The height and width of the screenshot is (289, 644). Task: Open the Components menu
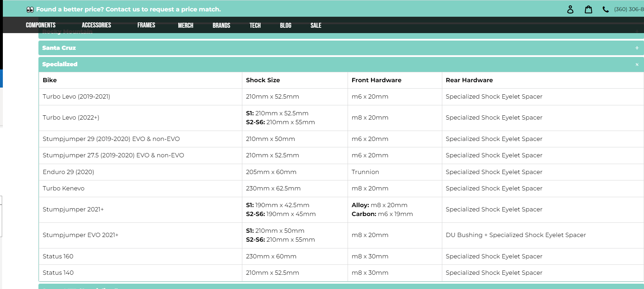click(x=41, y=25)
